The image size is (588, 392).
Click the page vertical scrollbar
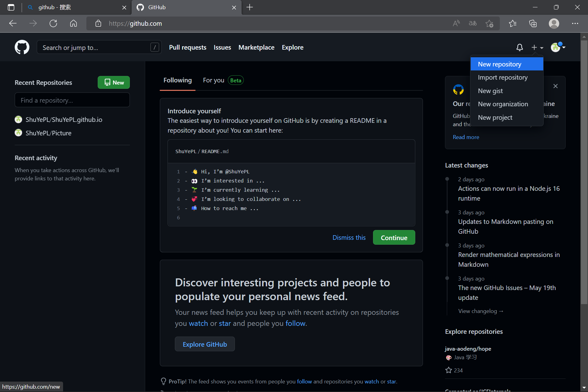(x=584, y=171)
